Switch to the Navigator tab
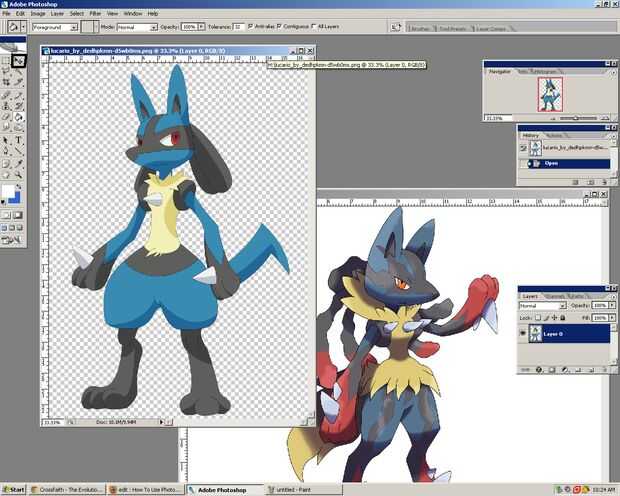 click(500, 72)
